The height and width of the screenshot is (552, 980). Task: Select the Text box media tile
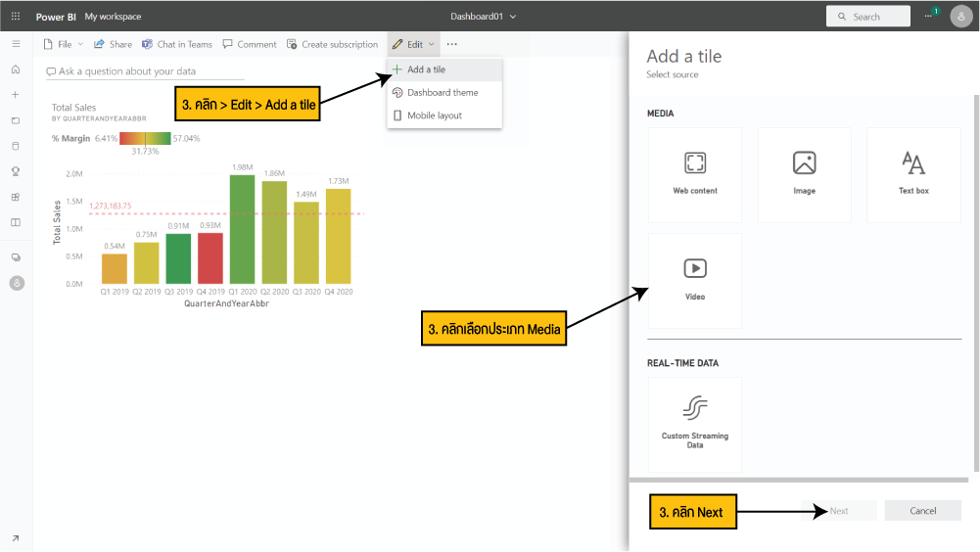point(913,175)
